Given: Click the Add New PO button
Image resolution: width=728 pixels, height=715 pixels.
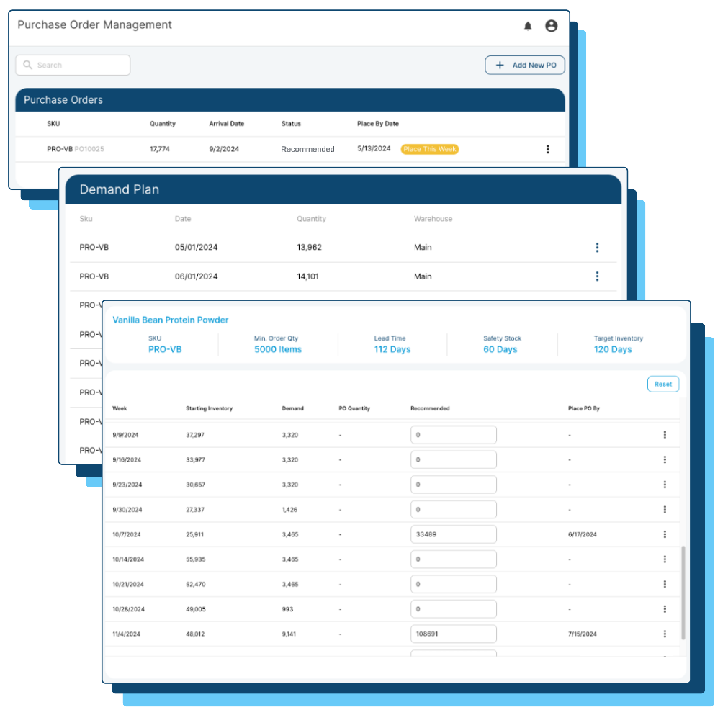Looking at the screenshot, I should [525, 65].
